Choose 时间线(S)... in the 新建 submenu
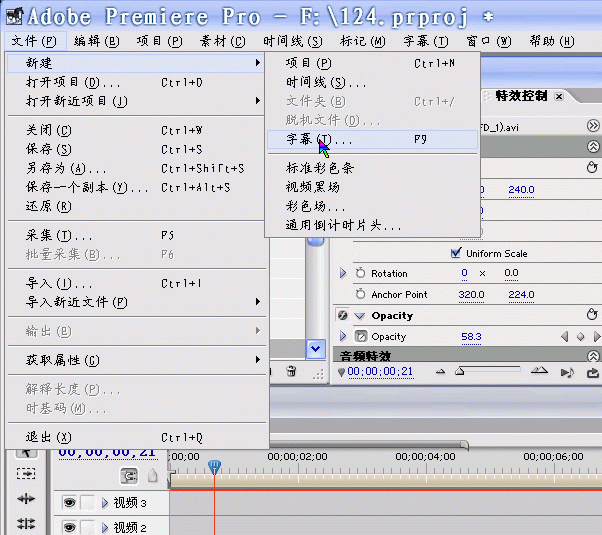The width and height of the screenshot is (602, 535). [372, 82]
